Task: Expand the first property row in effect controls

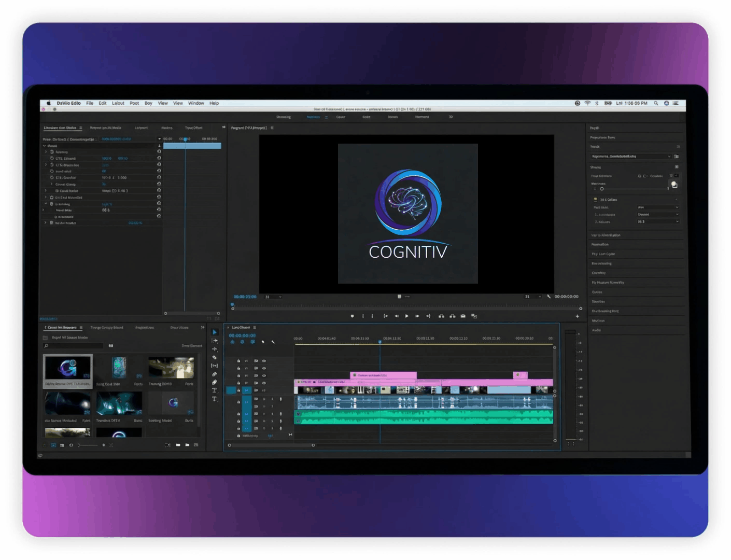Action: pyautogui.click(x=46, y=152)
